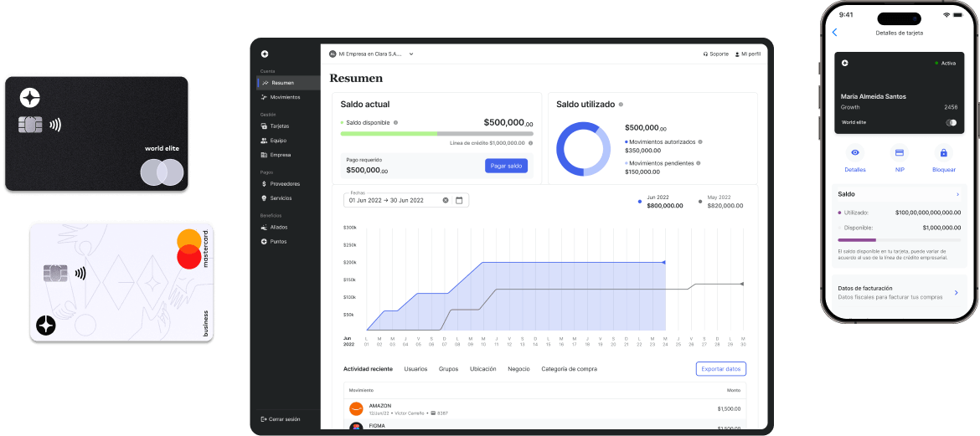Click the Exportar datos button
Image resolution: width=980 pixels, height=436 pixels.
[720, 369]
